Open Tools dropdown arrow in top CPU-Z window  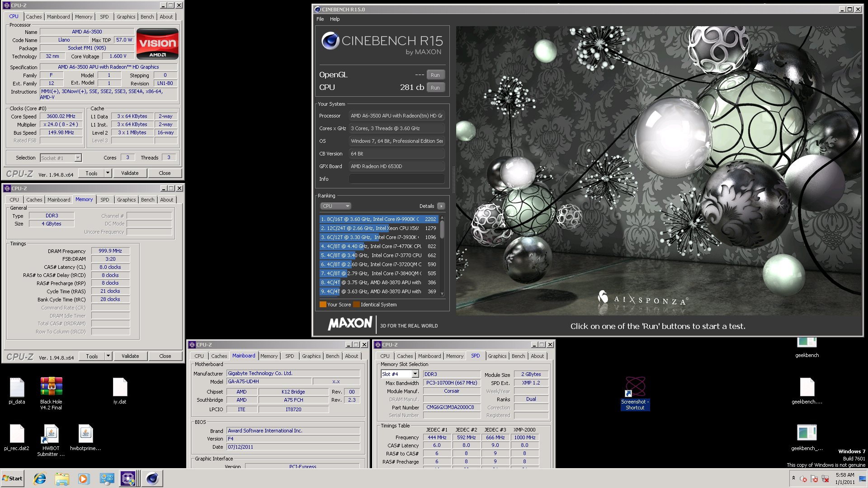108,173
